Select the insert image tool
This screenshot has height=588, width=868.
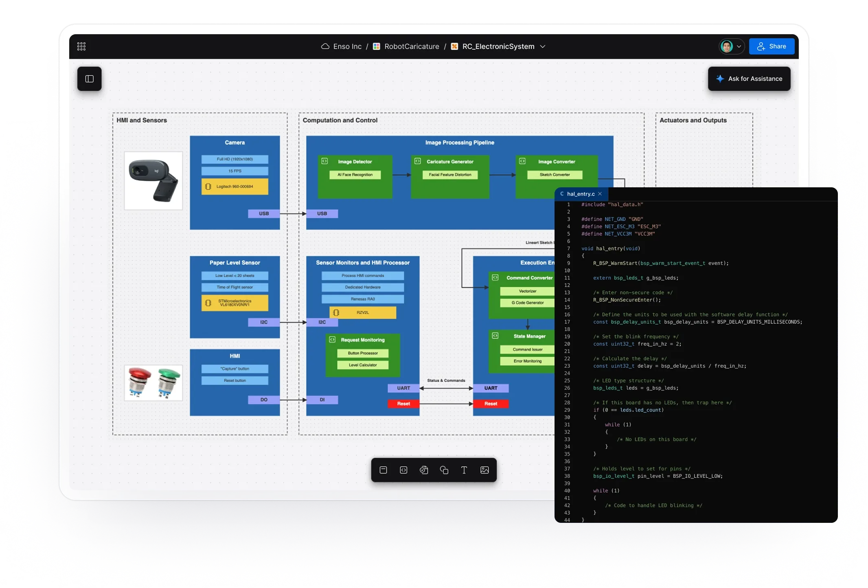(484, 470)
